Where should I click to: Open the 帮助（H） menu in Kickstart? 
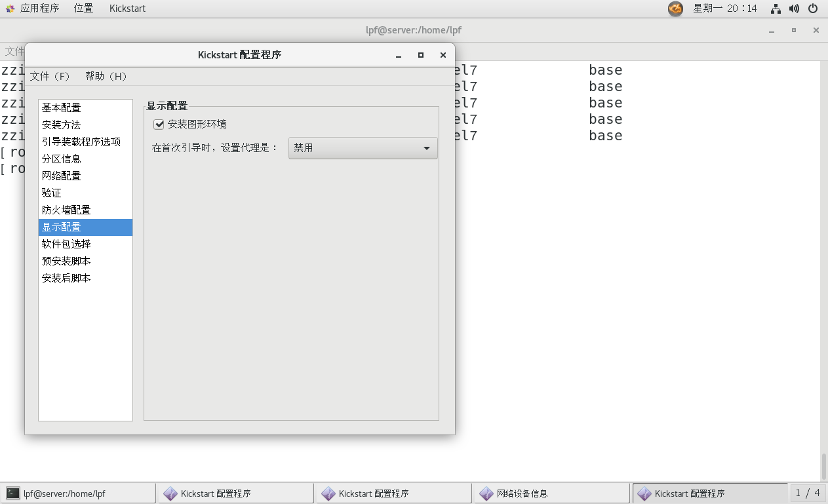106,77
